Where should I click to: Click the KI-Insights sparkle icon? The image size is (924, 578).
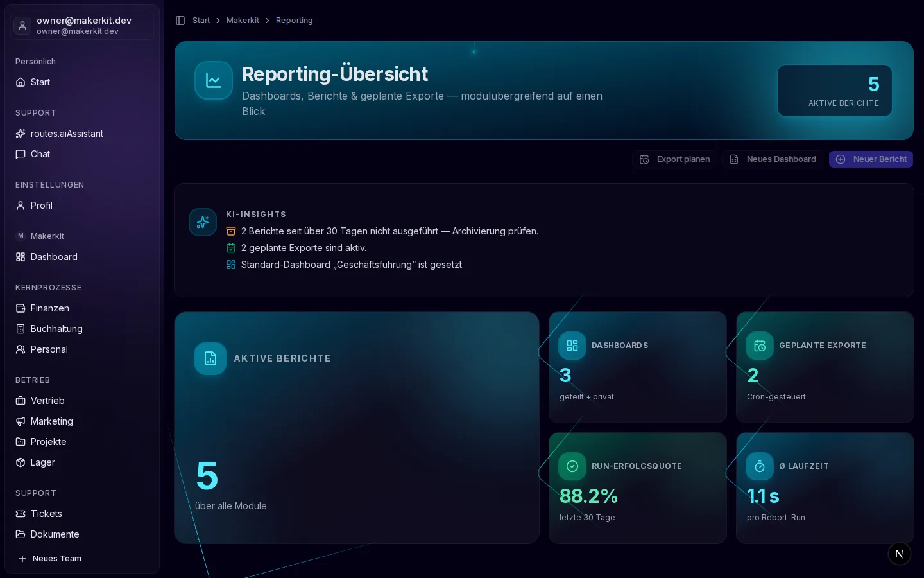(x=203, y=222)
